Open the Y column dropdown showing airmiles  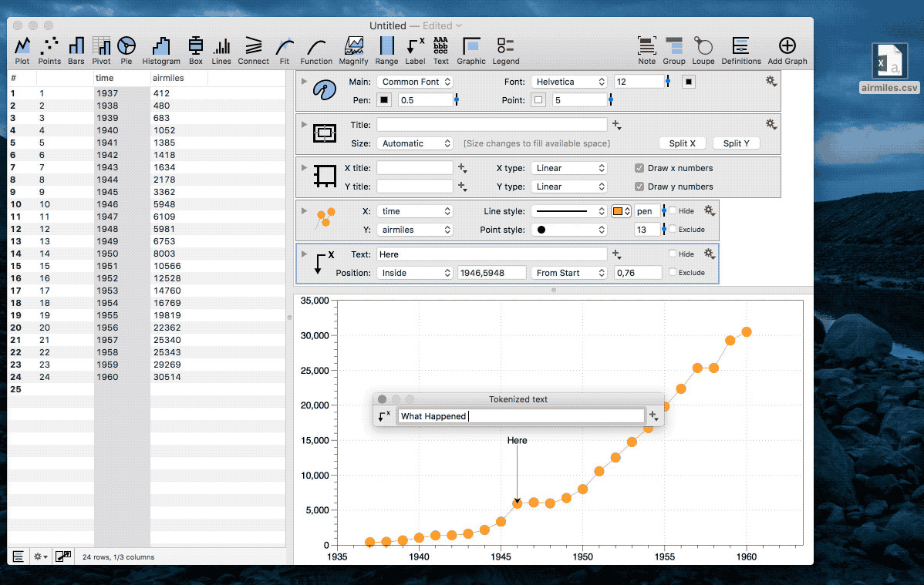(x=415, y=229)
